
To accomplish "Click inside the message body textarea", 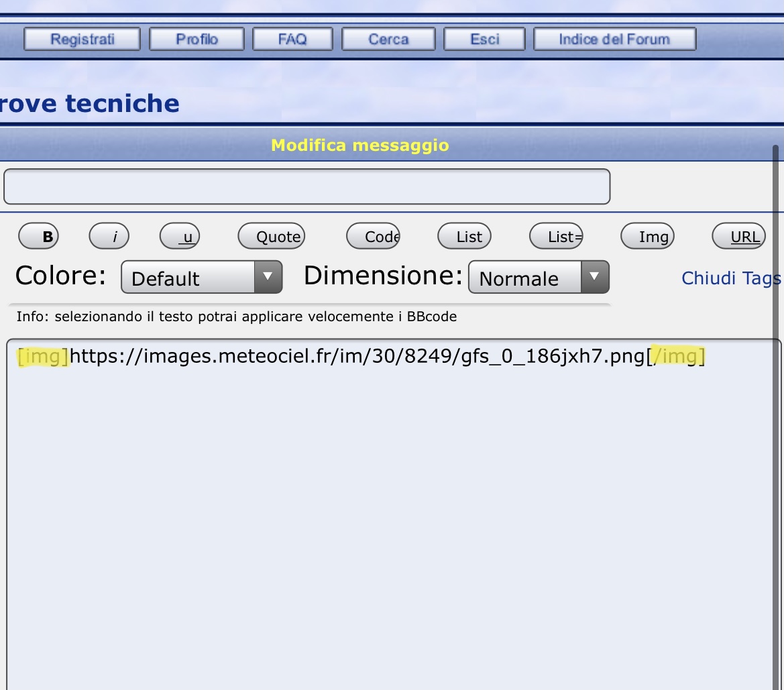I will point(394,514).
